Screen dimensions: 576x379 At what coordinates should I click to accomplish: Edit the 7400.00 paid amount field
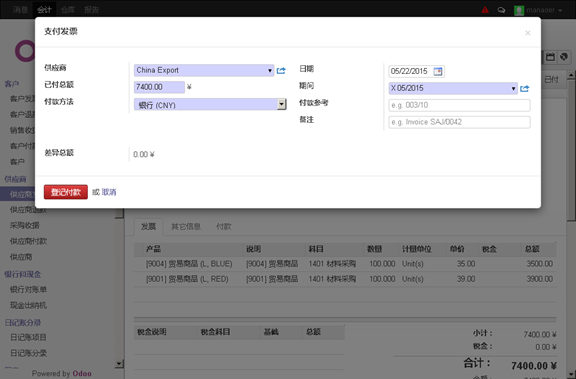point(159,87)
